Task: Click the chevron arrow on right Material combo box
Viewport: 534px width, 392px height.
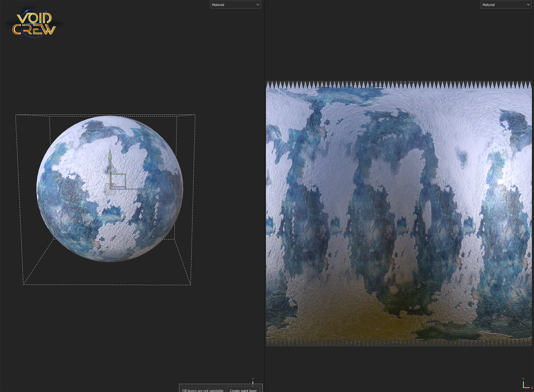Action: pos(528,5)
